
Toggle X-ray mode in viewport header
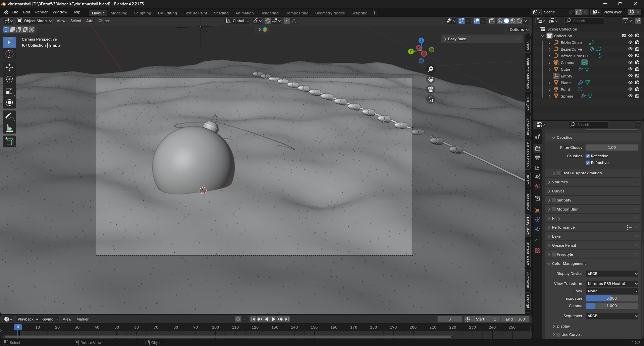(491, 21)
